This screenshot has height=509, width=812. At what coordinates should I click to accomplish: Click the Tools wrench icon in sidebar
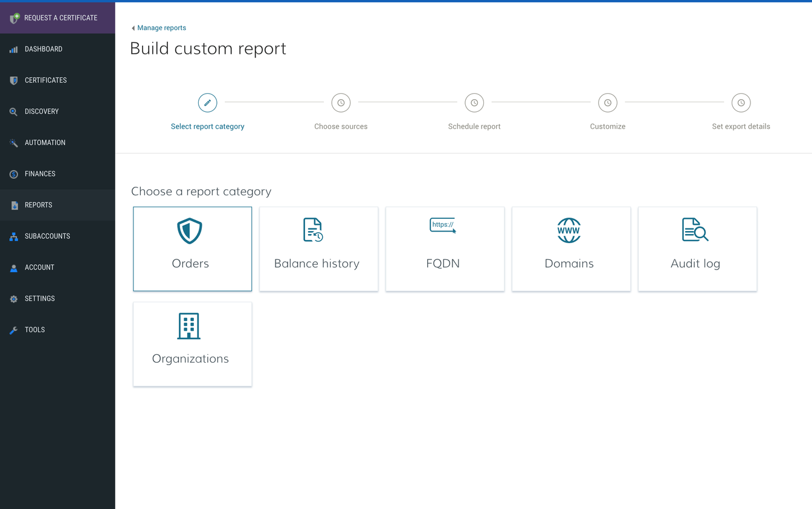[13, 329]
